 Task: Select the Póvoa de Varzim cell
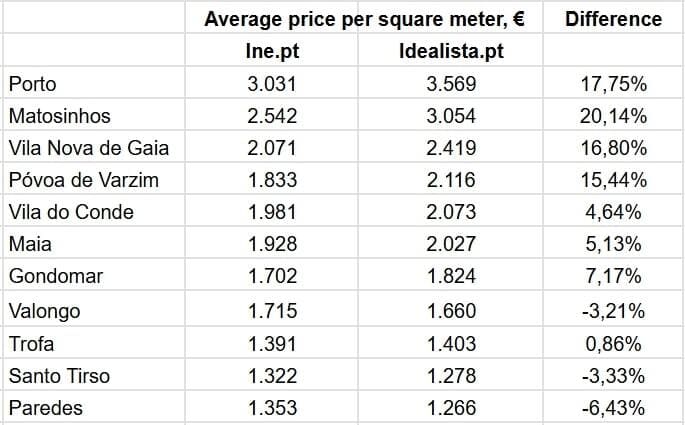tap(83, 181)
